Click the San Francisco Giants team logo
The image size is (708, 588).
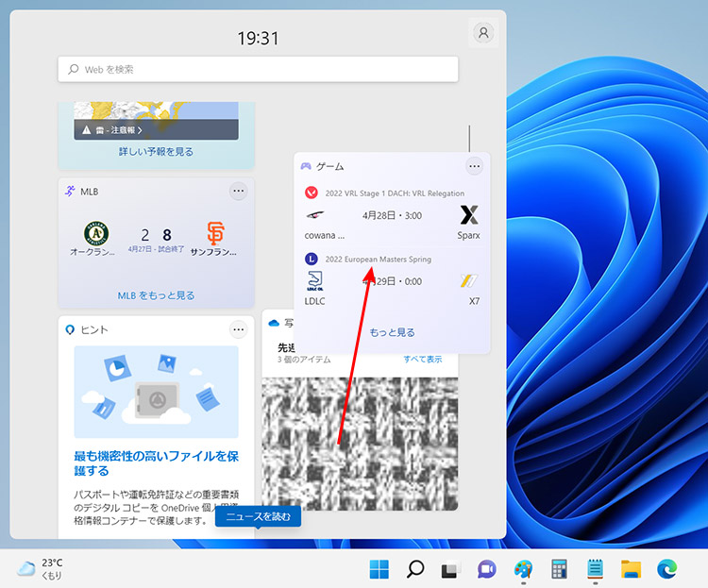(x=215, y=233)
